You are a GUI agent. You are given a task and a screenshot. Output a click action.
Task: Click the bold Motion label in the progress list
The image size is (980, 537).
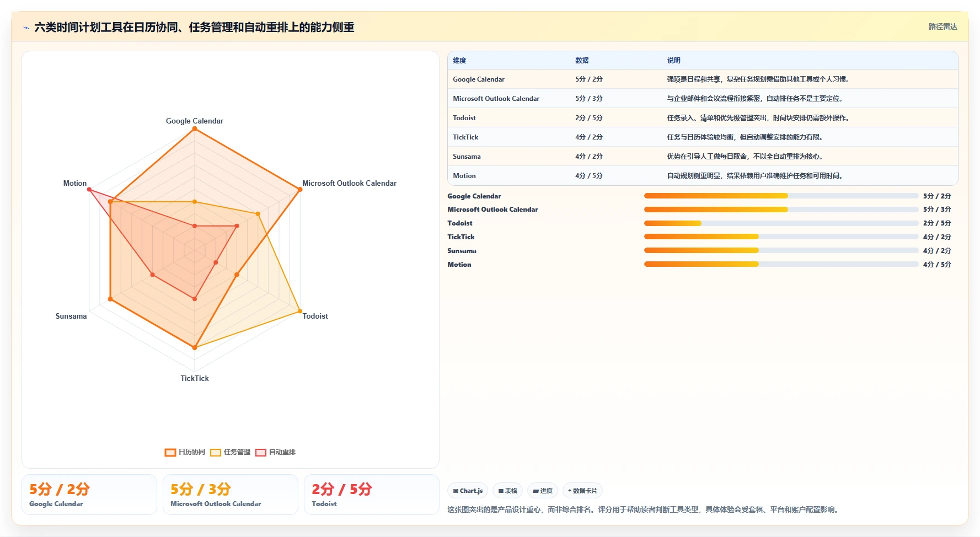point(459,265)
